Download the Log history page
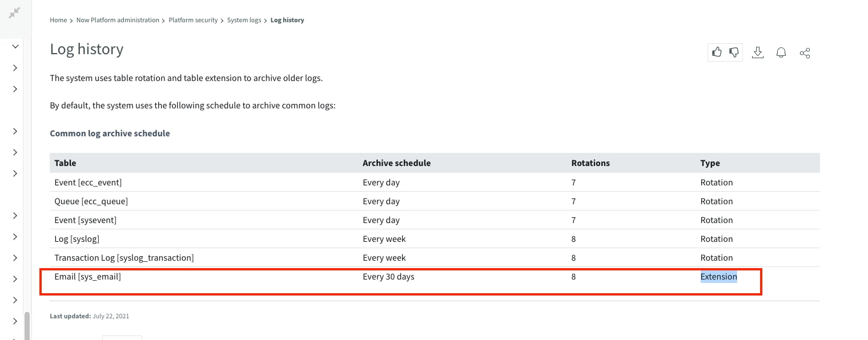Image resolution: width=868 pixels, height=340 pixels. pos(758,52)
